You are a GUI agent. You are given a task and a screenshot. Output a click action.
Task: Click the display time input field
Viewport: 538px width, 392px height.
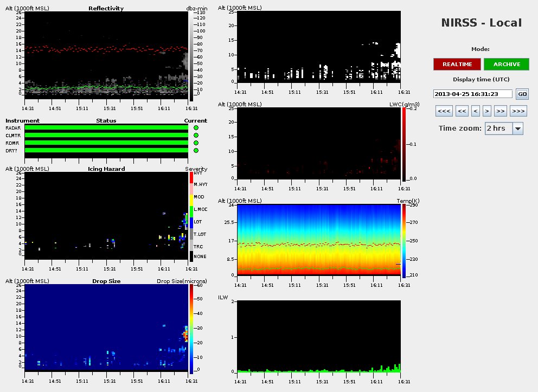coord(473,94)
